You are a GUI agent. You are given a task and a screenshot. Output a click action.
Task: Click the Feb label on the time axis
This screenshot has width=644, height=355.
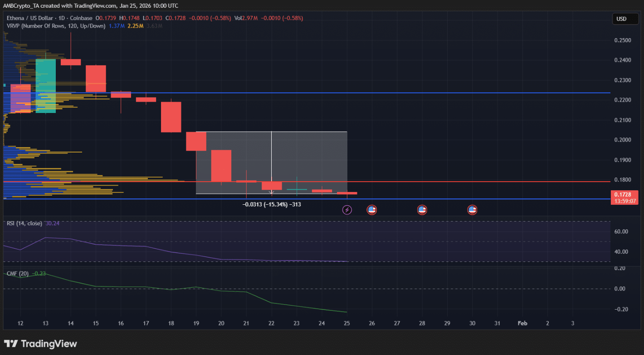[522, 323]
